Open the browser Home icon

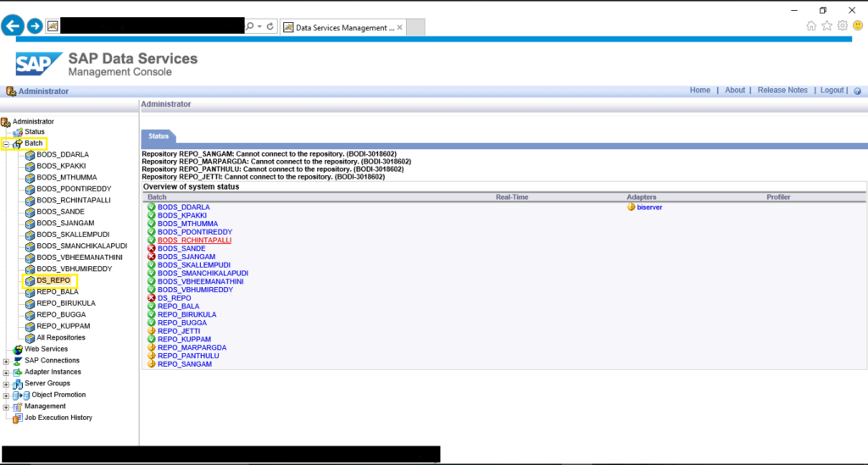tap(811, 26)
